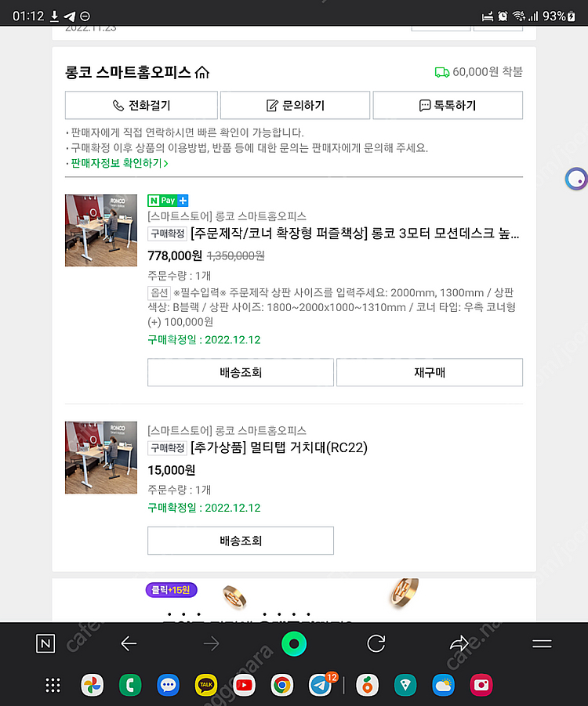Tap the alarm icon in status bar
The width and height of the screenshot is (588, 706).
(x=503, y=16)
